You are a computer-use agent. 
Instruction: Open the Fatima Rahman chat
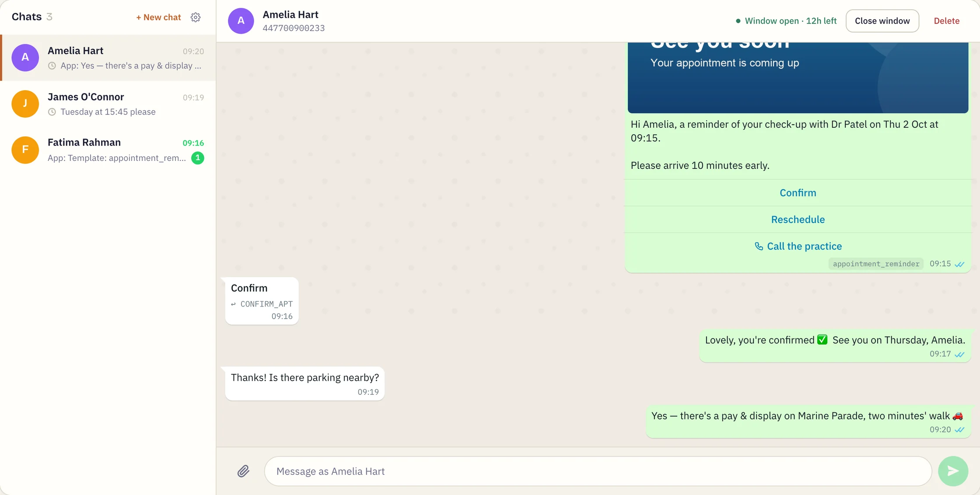pos(108,150)
